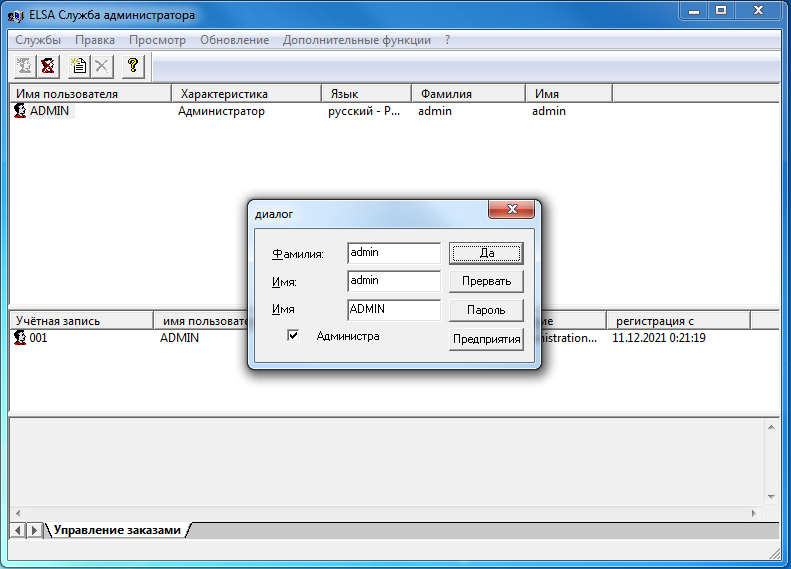The height and width of the screenshot is (569, 791).
Task: Select the 001 account record icon
Action: [20, 337]
